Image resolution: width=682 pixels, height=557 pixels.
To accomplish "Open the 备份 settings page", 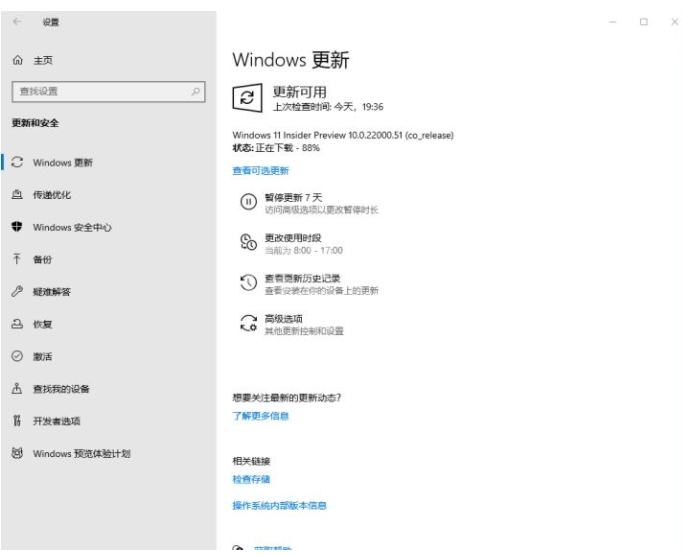I will tap(42, 260).
